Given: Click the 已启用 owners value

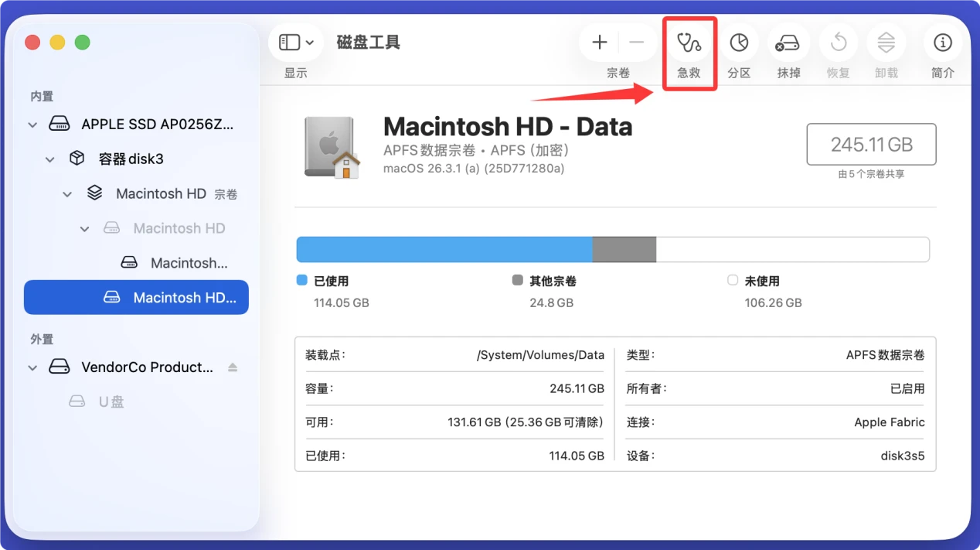Looking at the screenshot, I should pos(907,389).
